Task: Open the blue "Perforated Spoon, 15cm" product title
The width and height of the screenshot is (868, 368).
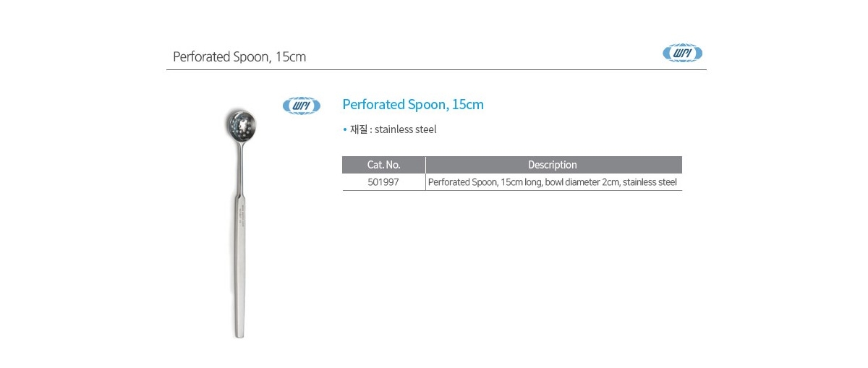Action: point(413,104)
